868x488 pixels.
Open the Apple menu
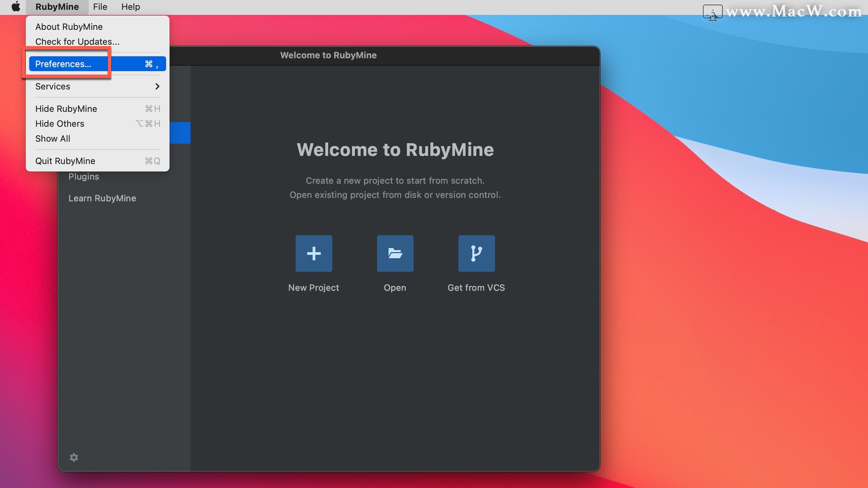[x=16, y=7]
